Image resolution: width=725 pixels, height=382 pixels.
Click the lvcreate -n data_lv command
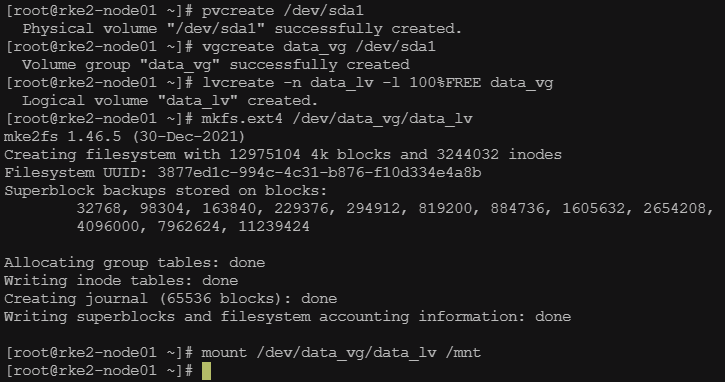[377, 83]
